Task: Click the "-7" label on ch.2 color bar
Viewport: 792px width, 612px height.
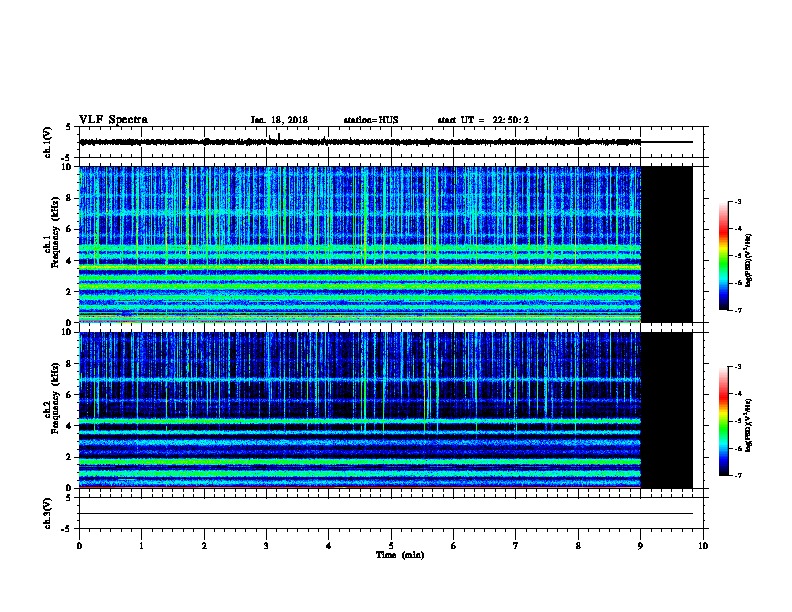Action: point(738,476)
